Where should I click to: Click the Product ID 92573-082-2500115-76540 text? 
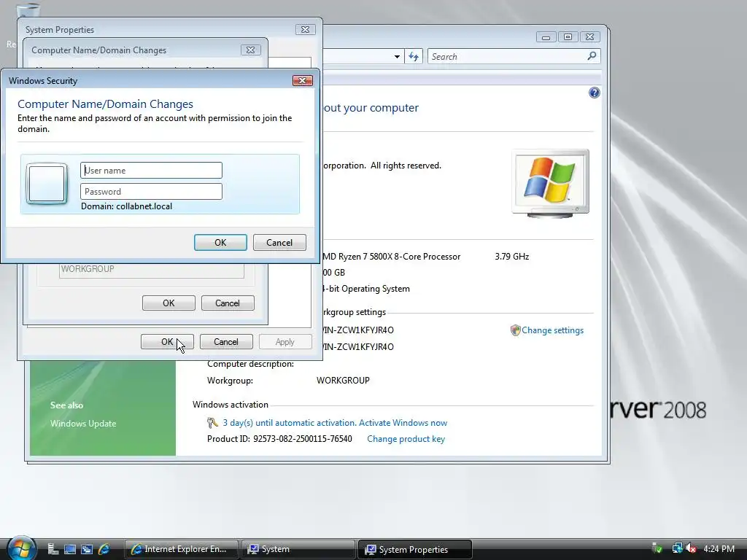(x=279, y=438)
